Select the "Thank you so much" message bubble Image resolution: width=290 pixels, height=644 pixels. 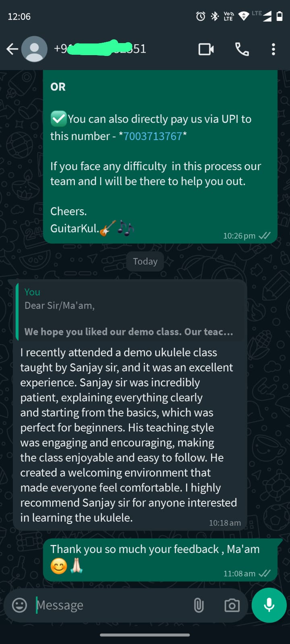(x=160, y=559)
